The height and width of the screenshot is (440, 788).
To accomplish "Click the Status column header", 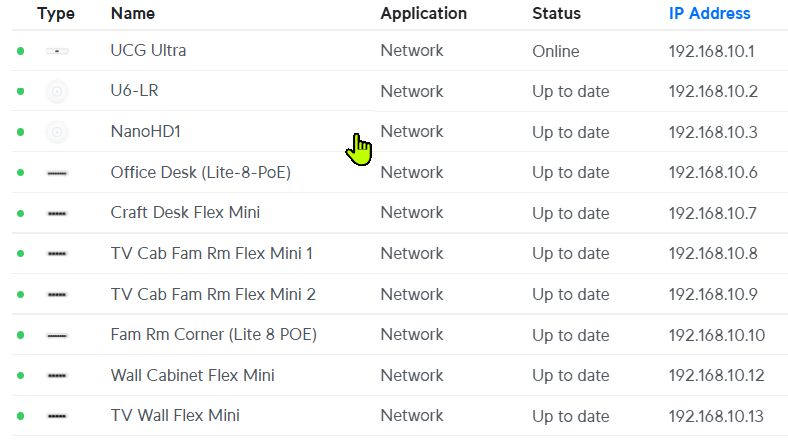I will coord(556,14).
